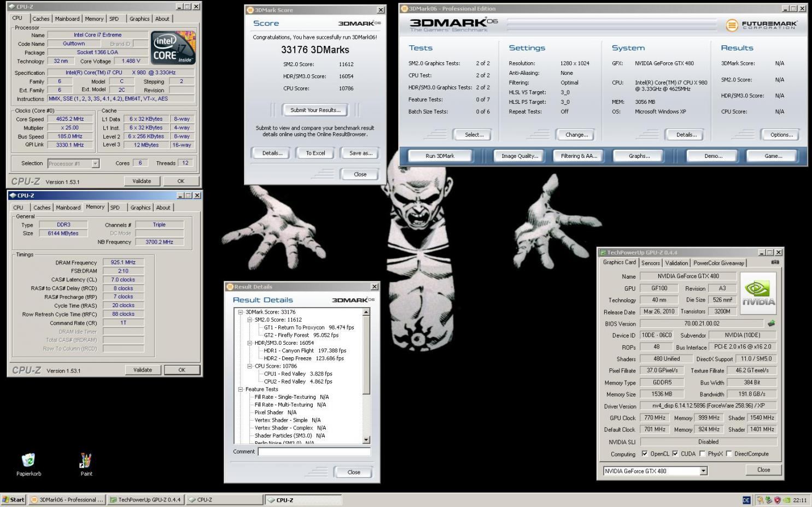Open the NVIDIA GeForce GTX 480 dropdown
Viewport: 812px width, 507px height.
(703, 471)
